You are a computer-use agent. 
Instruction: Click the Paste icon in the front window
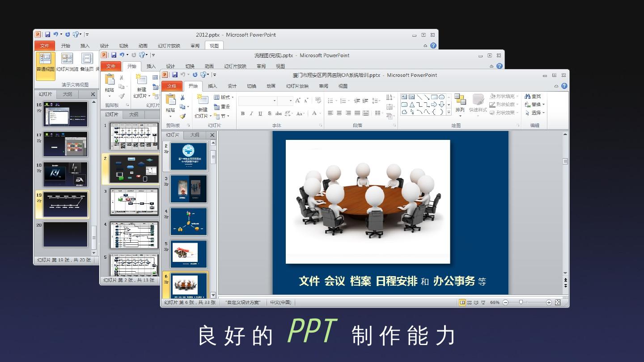pos(170,100)
